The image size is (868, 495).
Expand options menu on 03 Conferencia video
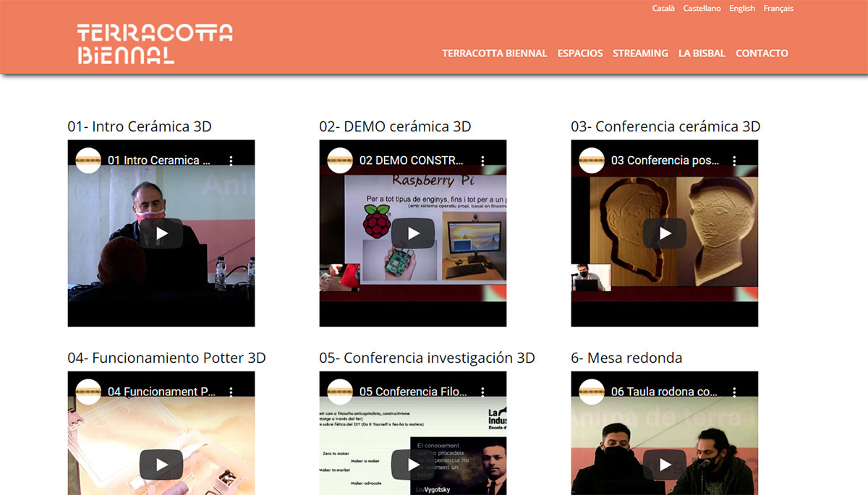(734, 160)
